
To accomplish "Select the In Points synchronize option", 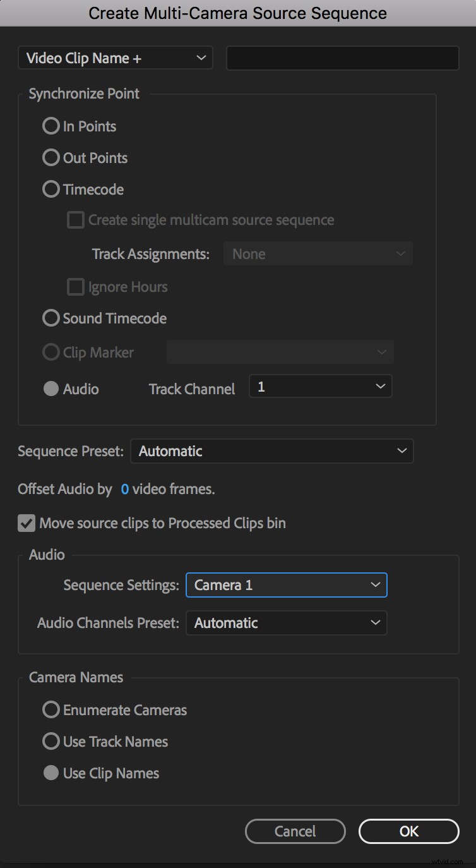I will click(x=51, y=126).
